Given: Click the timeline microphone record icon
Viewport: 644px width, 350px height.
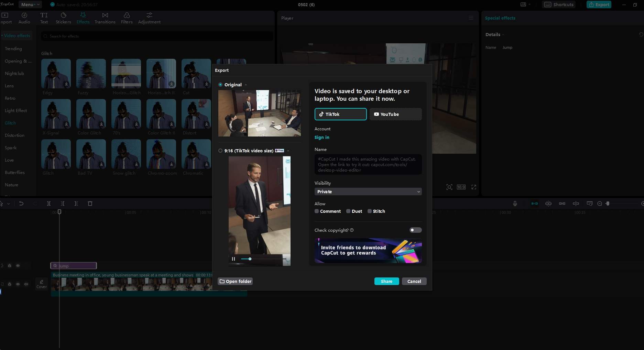Looking at the screenshot, I should click(x=515, y=204).
